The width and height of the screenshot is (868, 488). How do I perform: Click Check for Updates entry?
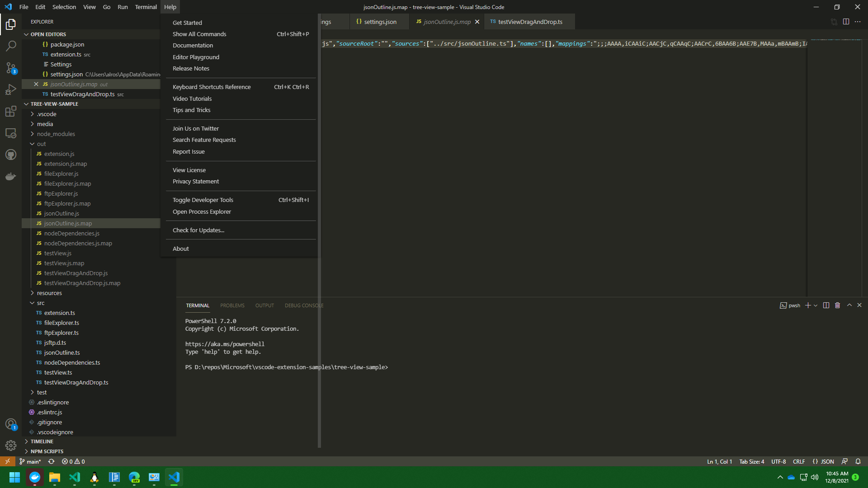pyautogui.click(x=198, y=230)
